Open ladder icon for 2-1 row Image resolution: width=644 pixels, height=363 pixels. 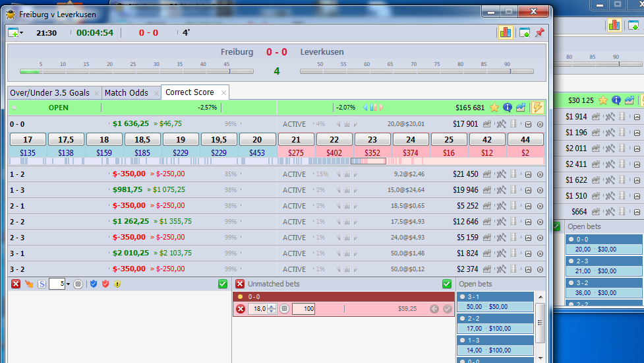tap(513, 205)
